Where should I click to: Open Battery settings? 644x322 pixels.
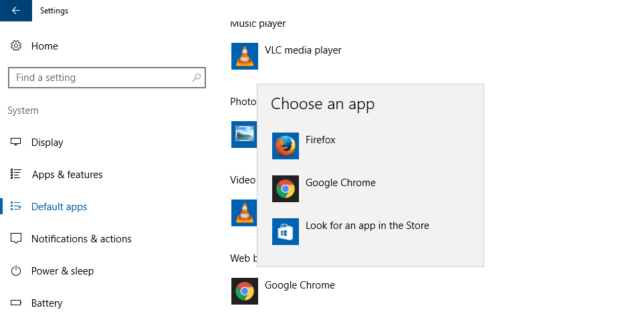[47, 303]
